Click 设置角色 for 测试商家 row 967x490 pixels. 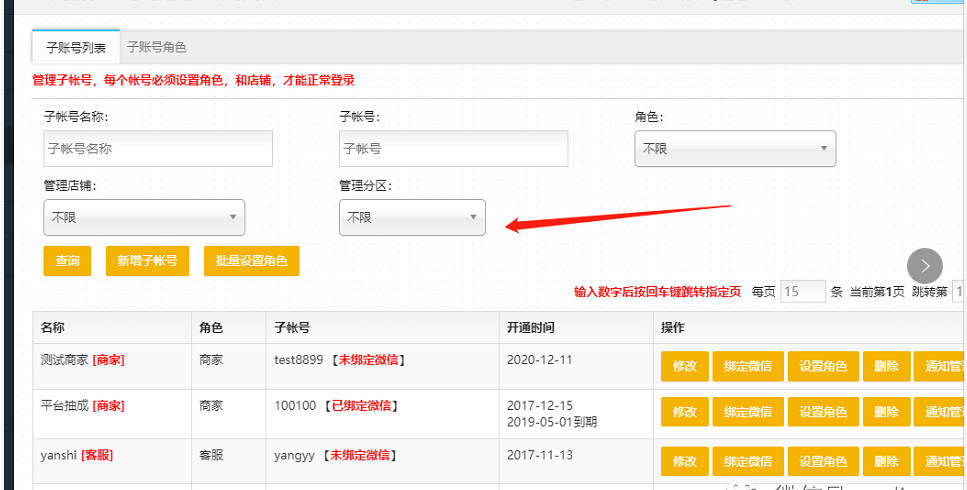pos(823,366)
